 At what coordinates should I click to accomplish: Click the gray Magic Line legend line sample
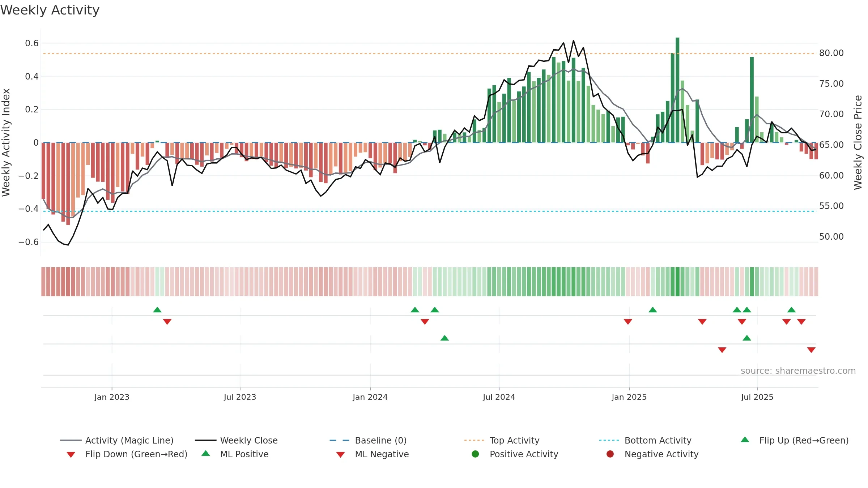(x=71, y=440)
